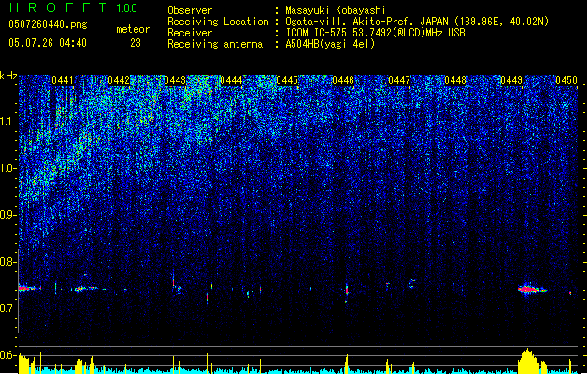Click the antenna text A504HB(yagi 4el)

click(x=330, y=44)
